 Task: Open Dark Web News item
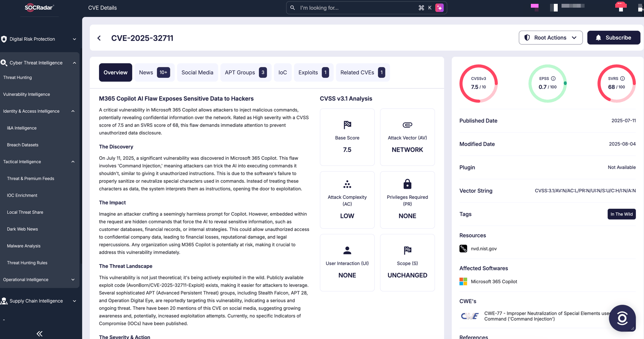(x=22, y=229)
